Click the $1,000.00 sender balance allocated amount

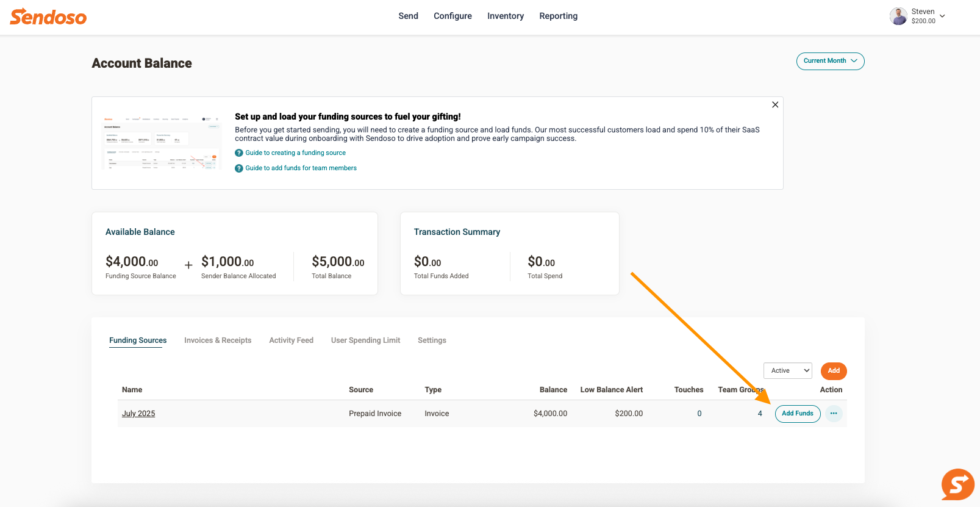[x=227, y=262]
